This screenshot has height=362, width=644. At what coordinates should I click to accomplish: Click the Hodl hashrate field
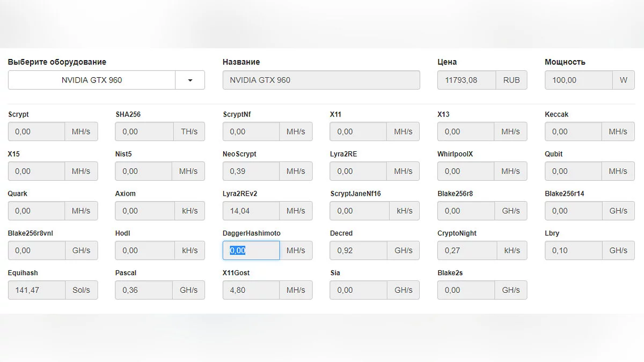point(145,250)
